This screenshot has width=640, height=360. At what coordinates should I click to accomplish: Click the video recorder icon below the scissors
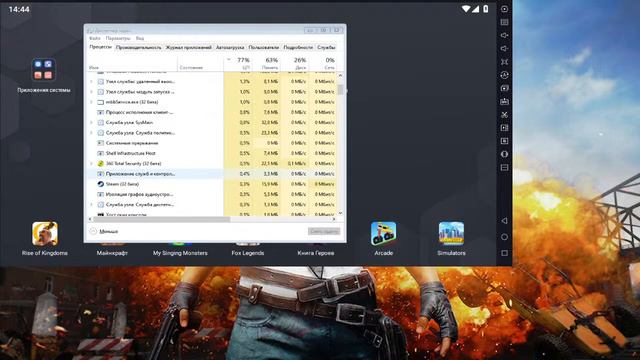point(504,128)
